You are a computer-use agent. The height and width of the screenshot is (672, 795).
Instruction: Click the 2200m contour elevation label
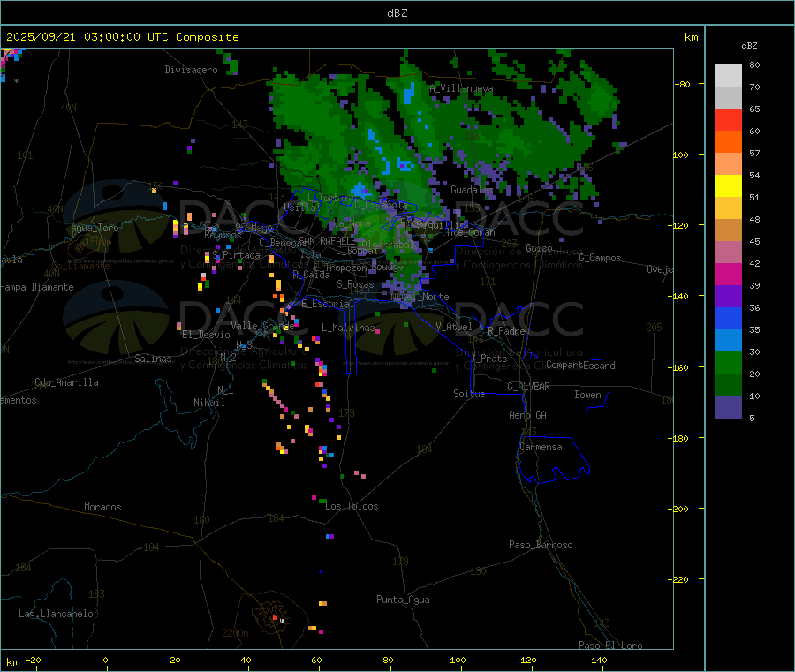tap(235, 633)
